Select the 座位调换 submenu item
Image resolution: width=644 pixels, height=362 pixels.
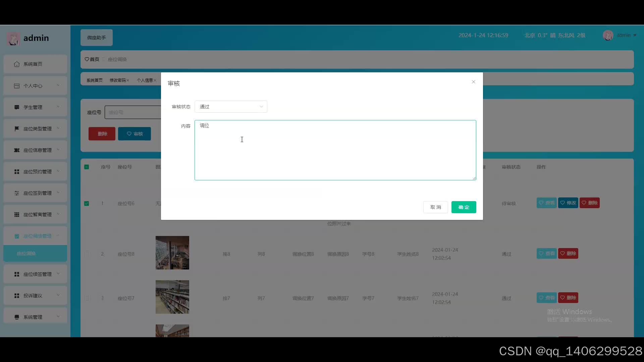[26, 253]
